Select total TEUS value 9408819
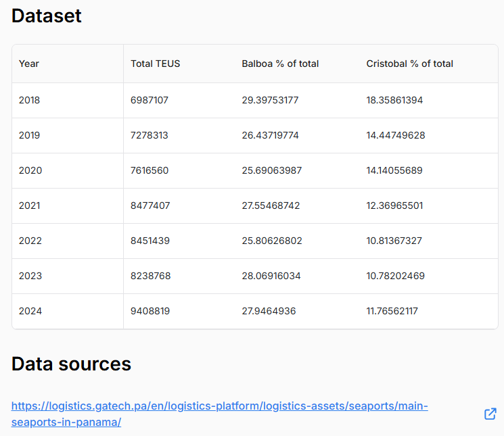Viewport: 504px width, 436px height. tap(150, 311)
